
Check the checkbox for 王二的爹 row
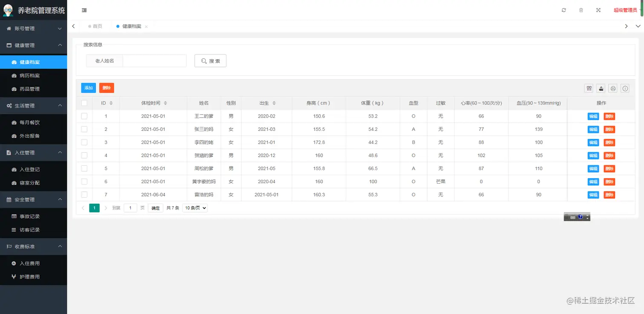pyautogui.click(x=84, y=116)
